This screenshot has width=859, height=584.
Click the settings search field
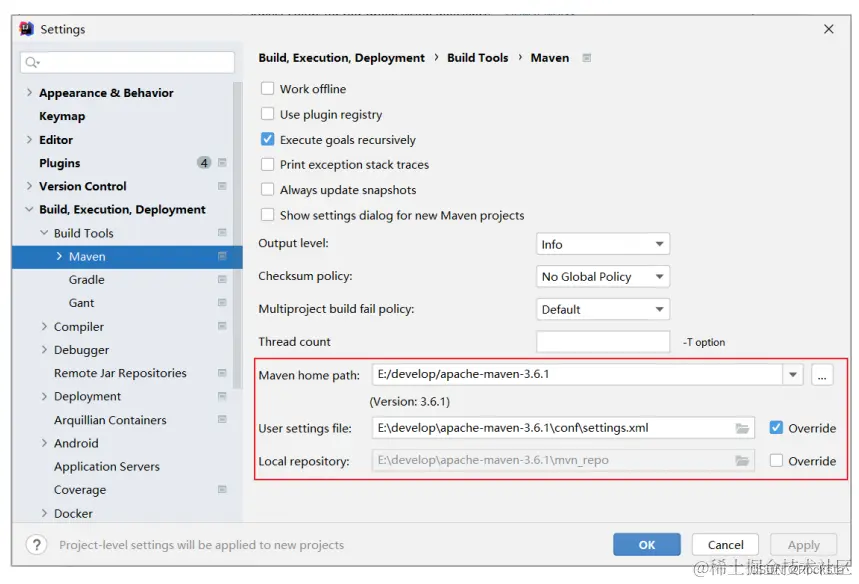[127, 62]
